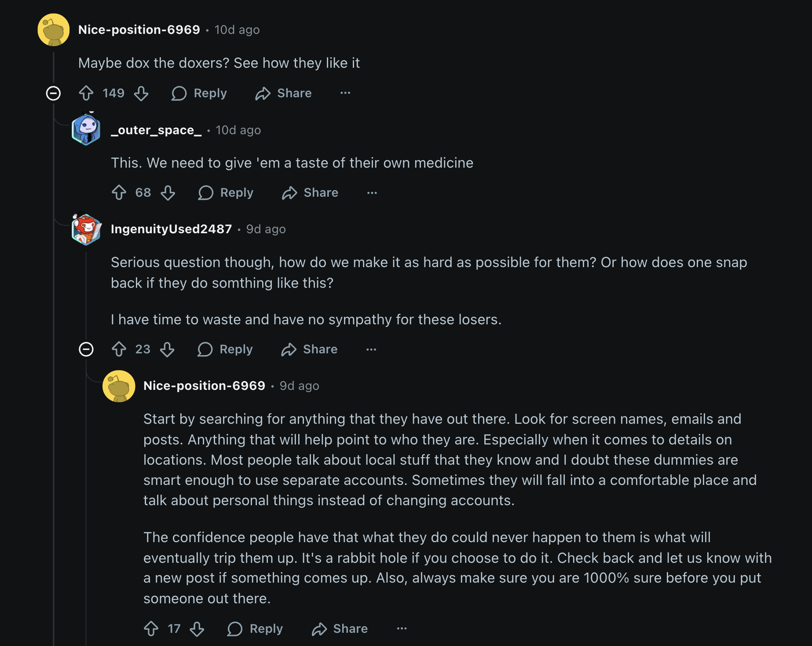Downvote the comment with 23 points
This screenshot has height=646, width=812.
[x=167, y=349]
